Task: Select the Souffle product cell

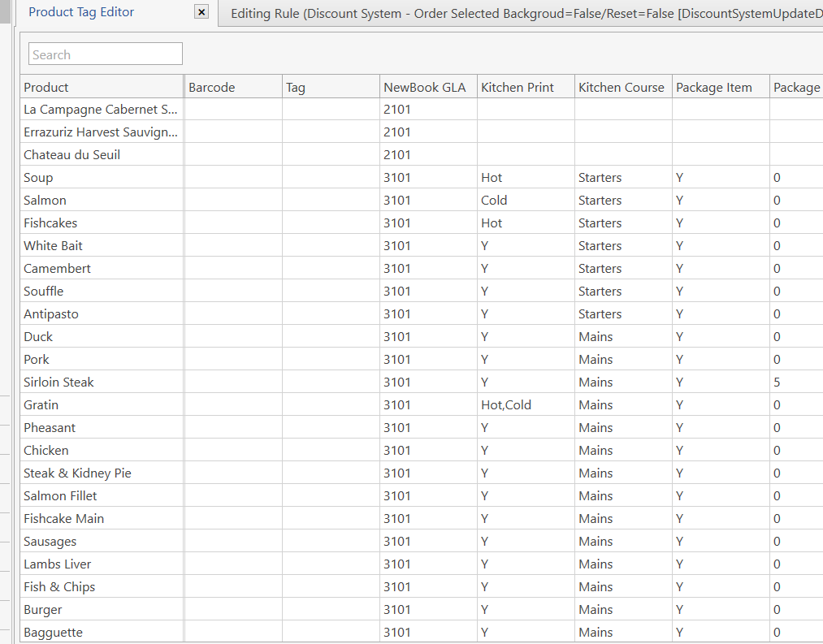Action: (x=102, y=291)
